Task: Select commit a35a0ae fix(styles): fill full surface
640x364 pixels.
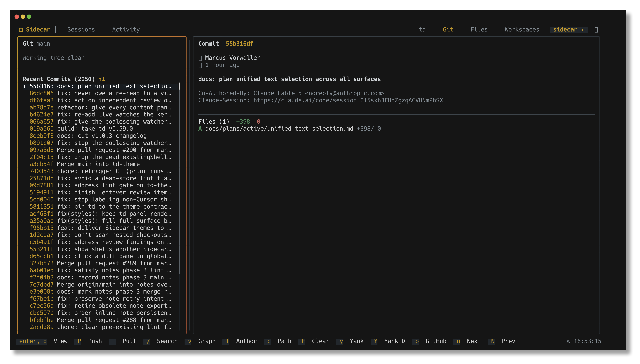Action: (100, 221)
